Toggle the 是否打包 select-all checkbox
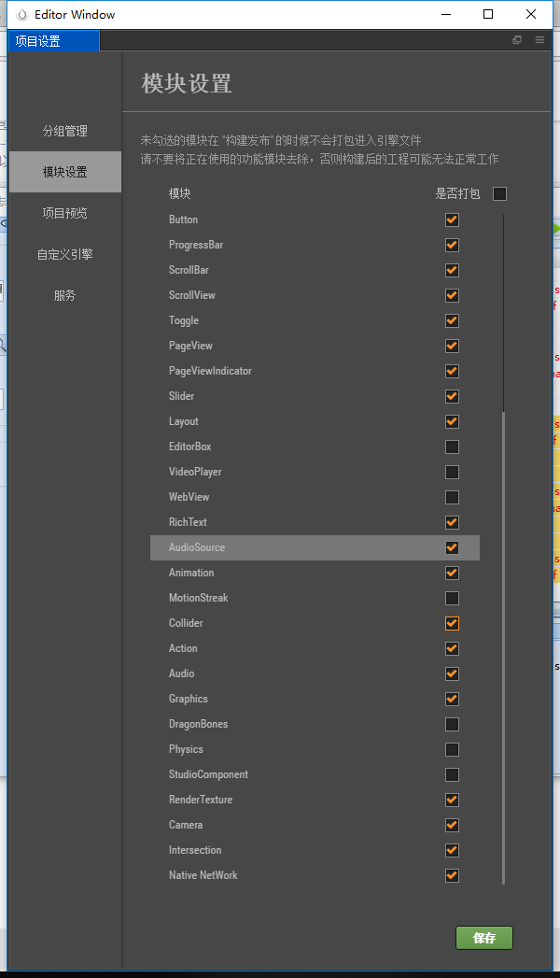This screenshot has width=560, height=978. (x=499, y=193)
